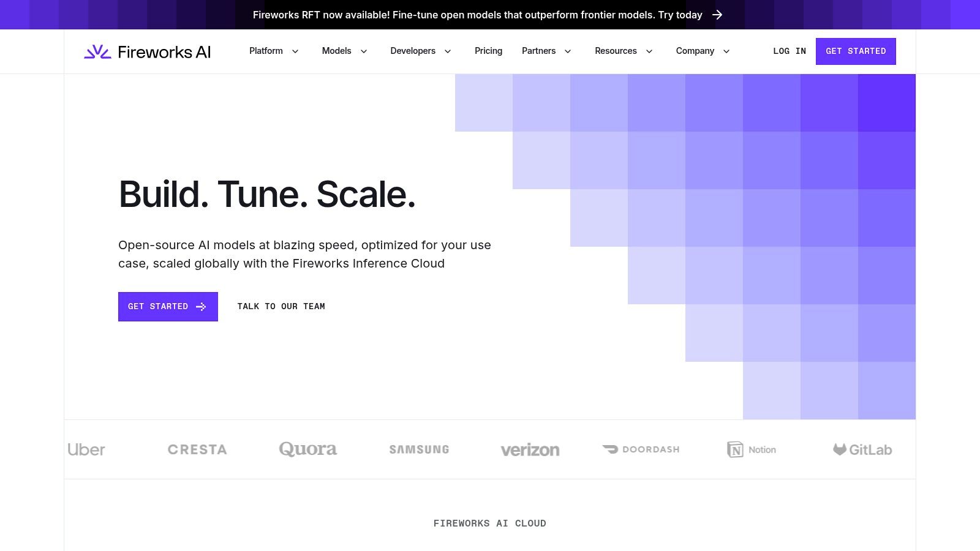Click the FIREWORKS AI CLOUD section label

(490, 523)
